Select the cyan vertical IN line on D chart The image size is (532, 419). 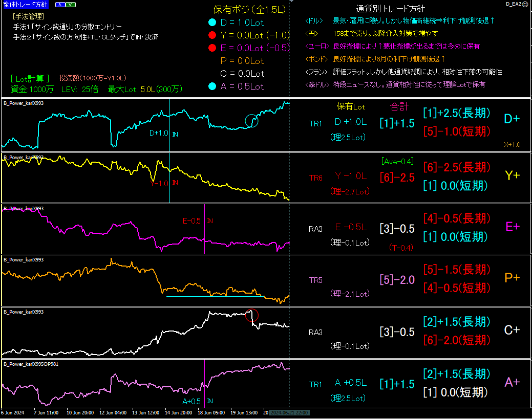169,125
